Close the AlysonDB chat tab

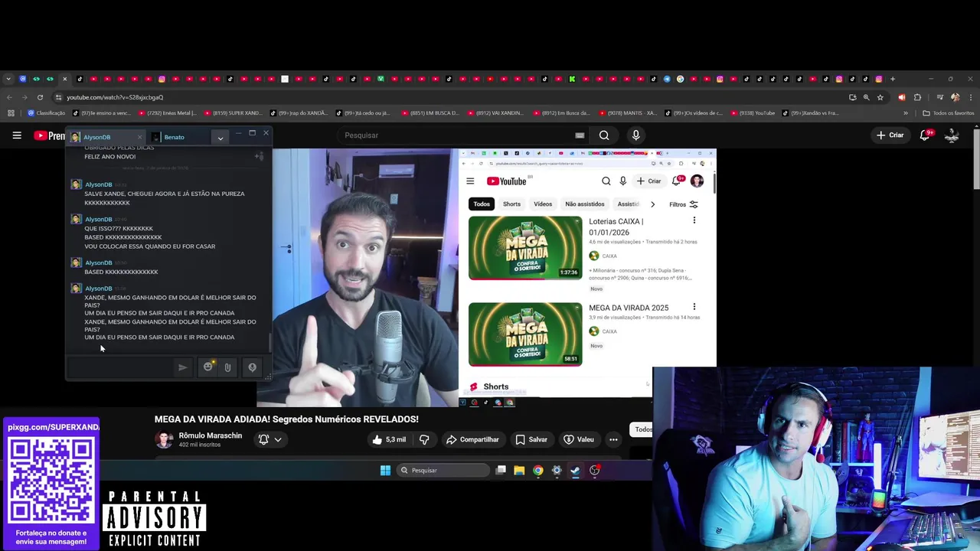pyautogui.click(x=139, y=137)
